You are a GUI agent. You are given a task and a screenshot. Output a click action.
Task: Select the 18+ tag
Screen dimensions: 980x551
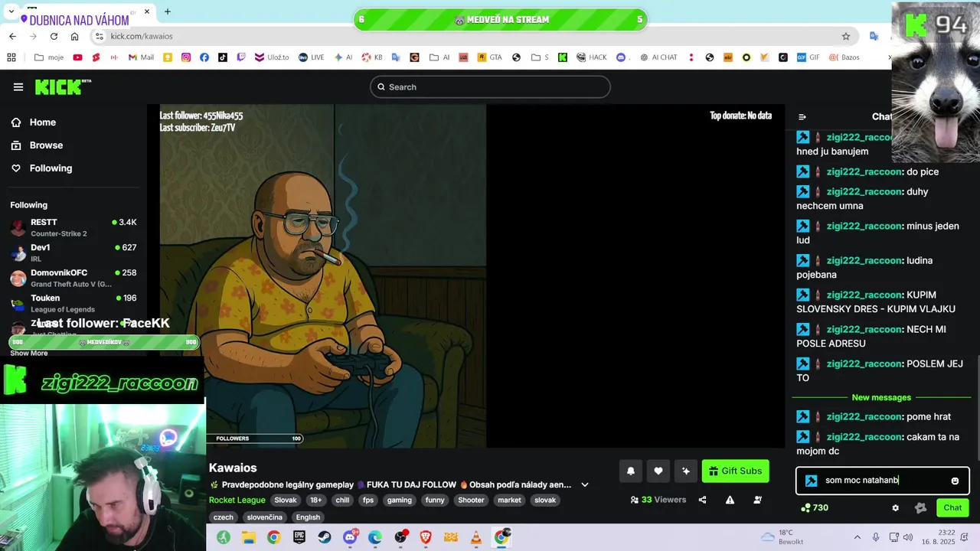point(315,500)
